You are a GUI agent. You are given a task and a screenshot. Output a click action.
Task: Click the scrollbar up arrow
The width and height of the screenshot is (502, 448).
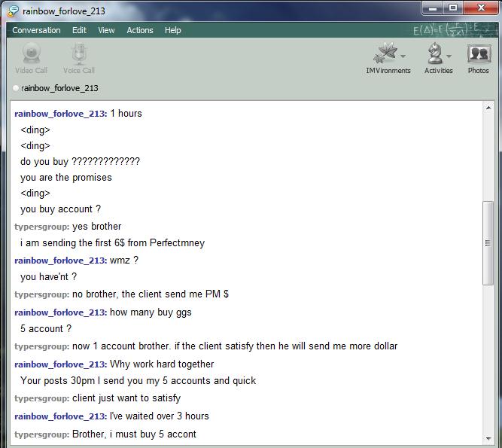point(488,108)
